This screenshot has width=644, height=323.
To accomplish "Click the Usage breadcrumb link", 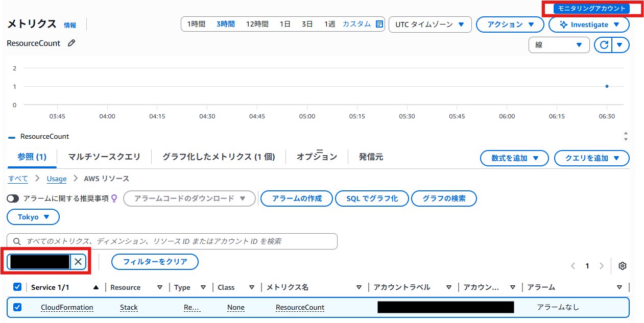I will point(57,179).
